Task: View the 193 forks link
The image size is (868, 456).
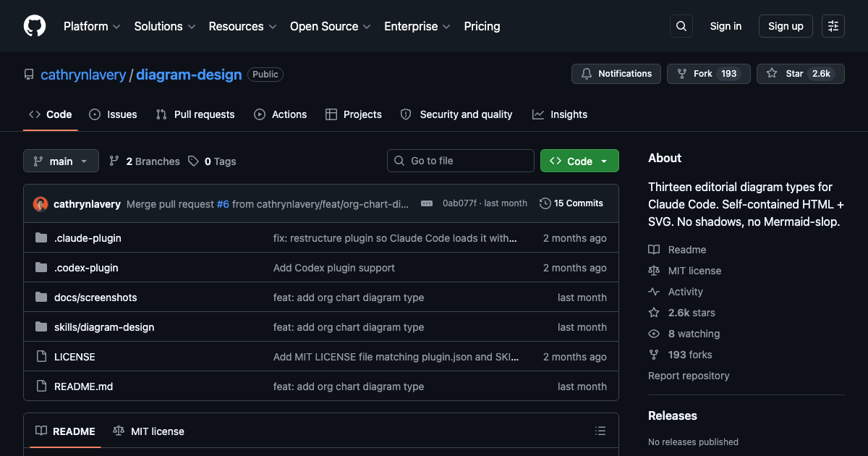Action: tap(681, 355)
